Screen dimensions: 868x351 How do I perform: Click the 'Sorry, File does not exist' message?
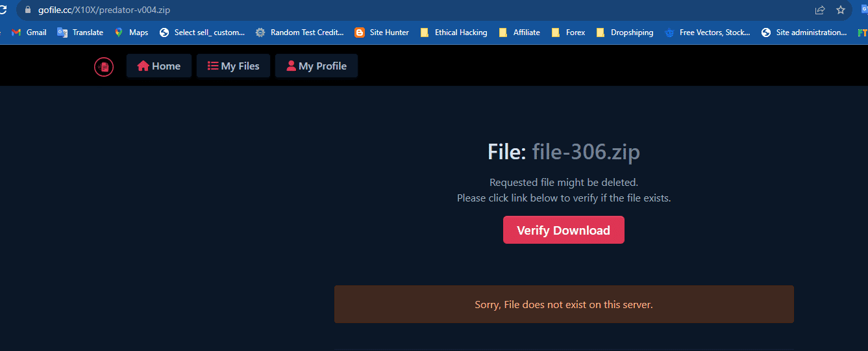point(564,304)
